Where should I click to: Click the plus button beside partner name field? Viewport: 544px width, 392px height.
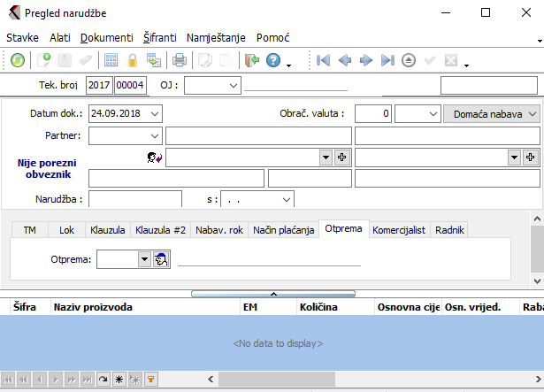[x=341, y=157]
